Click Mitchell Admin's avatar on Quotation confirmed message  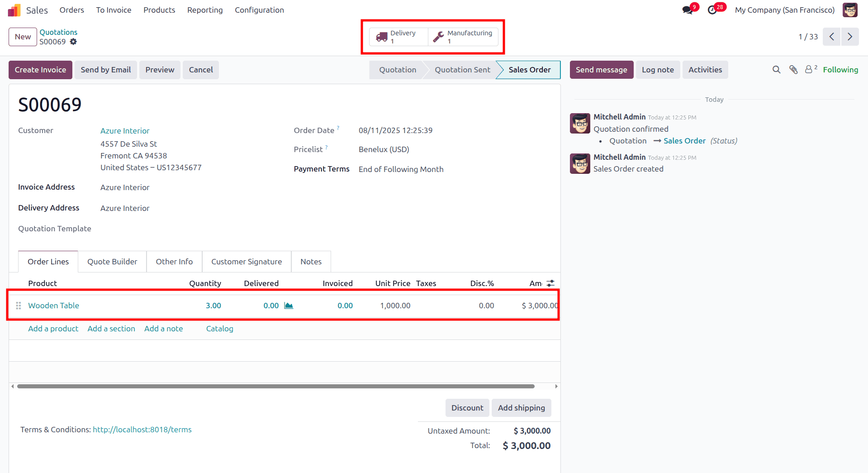pyautogui.click(x=580, y=123)
